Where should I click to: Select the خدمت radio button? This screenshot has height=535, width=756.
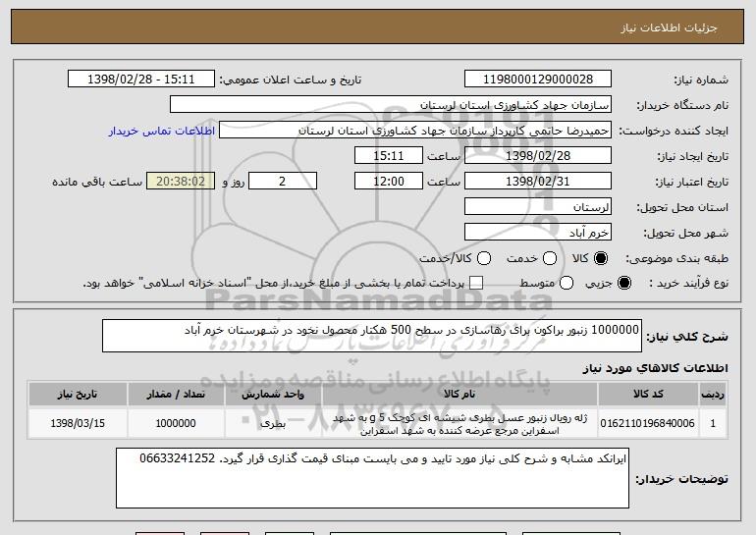pos(550,258)
